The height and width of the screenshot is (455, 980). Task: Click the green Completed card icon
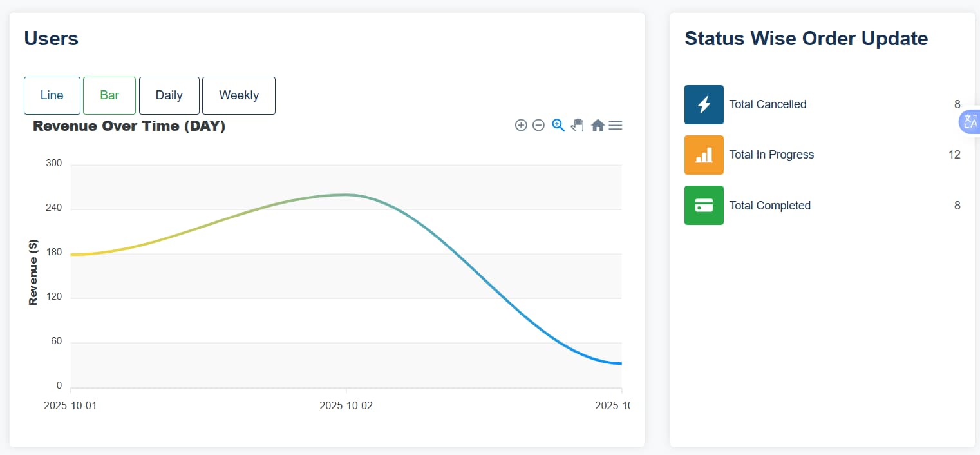coord(704,206)
